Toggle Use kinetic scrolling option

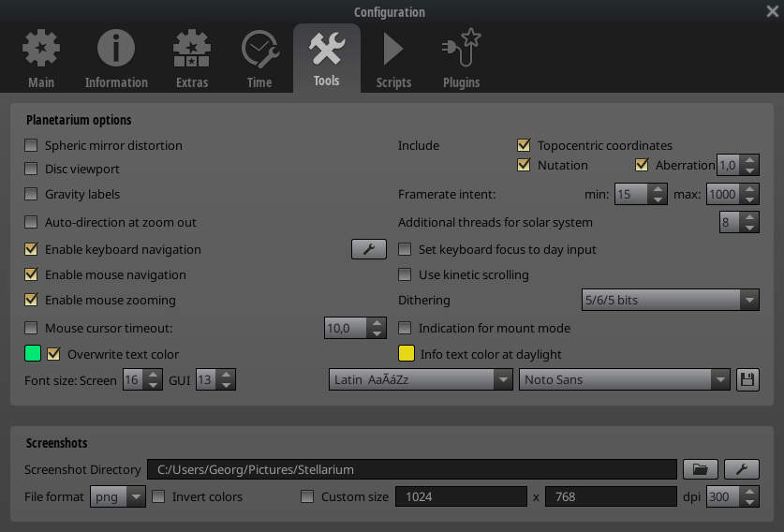406,275
